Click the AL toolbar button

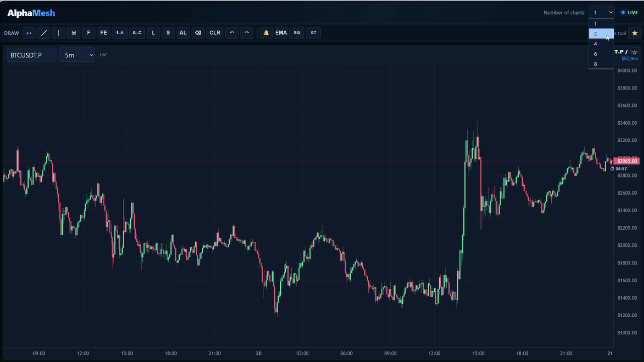[x=183, y=33]
